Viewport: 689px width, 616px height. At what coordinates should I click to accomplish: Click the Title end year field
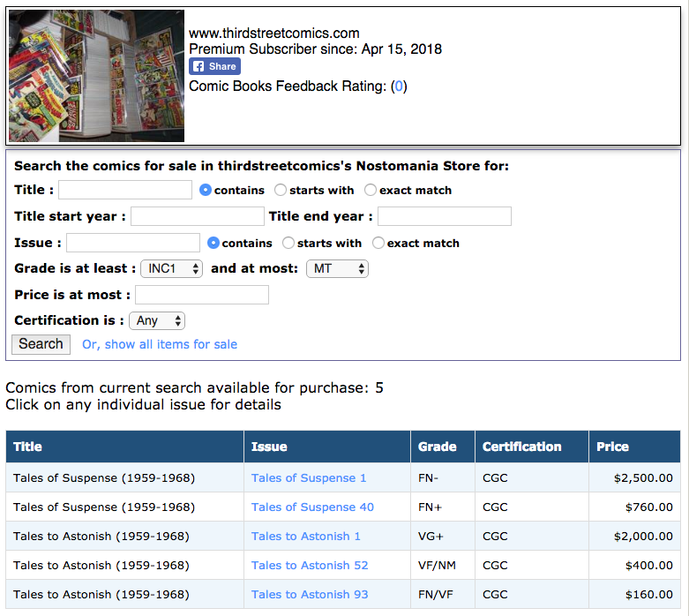[x=445, y=216]
